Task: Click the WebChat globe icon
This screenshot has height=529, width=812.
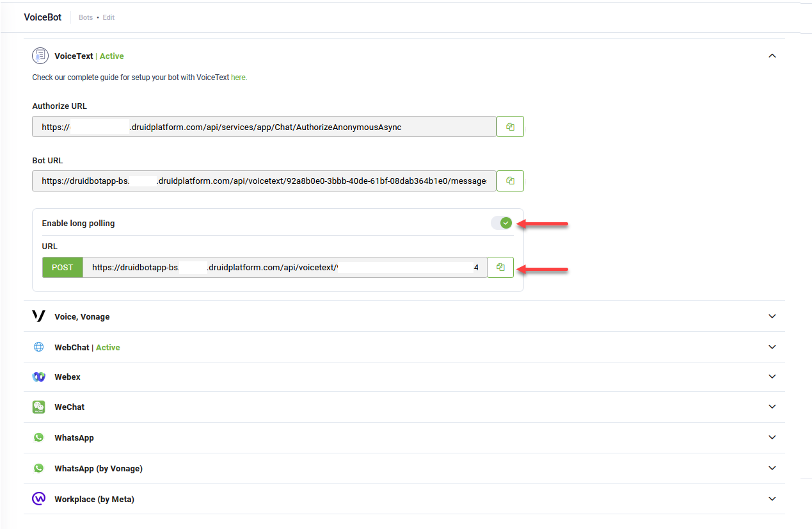Action: (x=39, y=347)
